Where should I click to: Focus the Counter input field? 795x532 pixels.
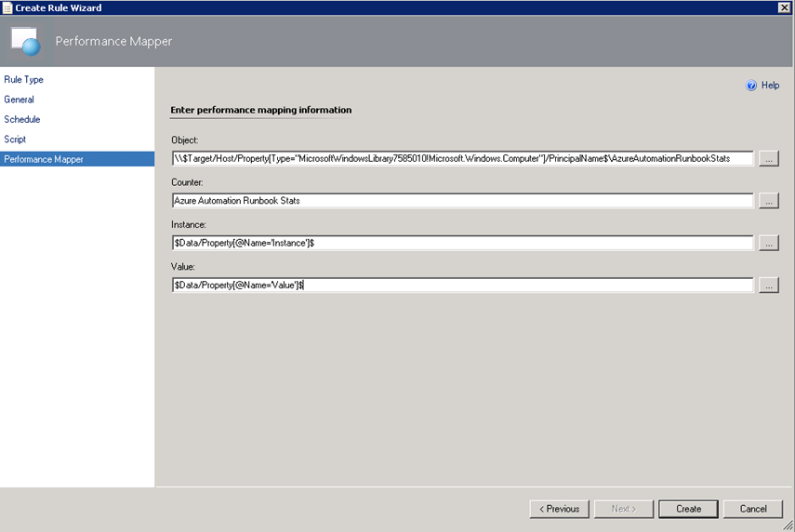point(462,201)
